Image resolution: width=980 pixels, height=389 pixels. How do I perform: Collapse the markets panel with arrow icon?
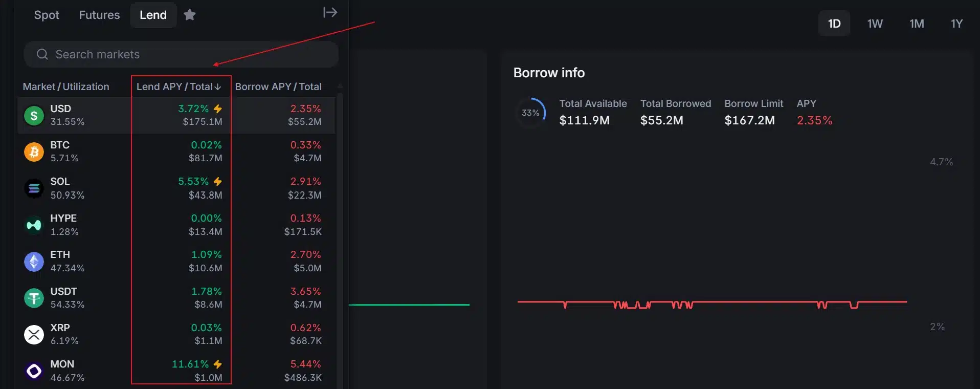[x=330, y=12]
